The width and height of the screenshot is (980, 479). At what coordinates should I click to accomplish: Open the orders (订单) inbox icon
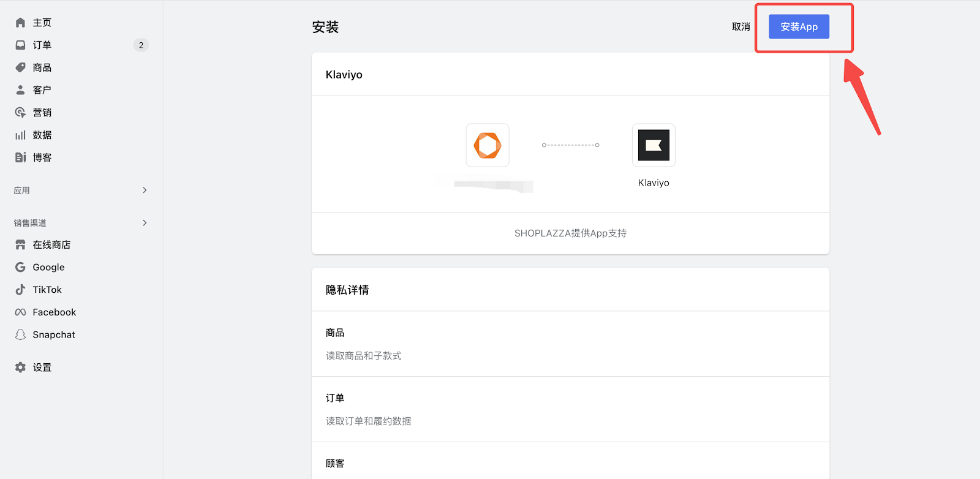pos(20,45)
